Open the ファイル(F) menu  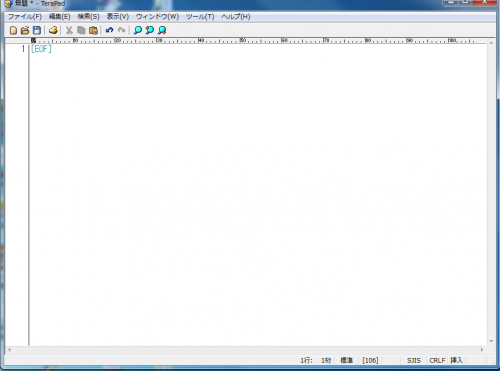click(x=25, y=17)
